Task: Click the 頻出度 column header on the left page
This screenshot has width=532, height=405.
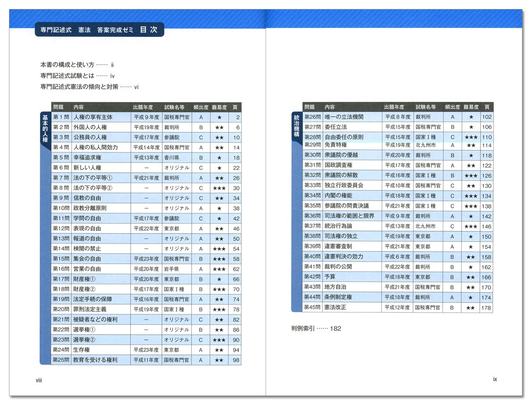Action: tap(201, 108)
